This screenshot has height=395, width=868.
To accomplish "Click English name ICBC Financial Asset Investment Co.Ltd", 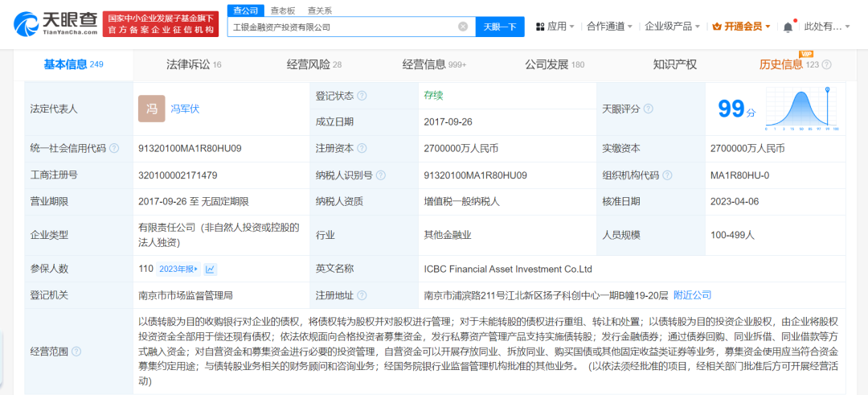I will coord(508,270).
